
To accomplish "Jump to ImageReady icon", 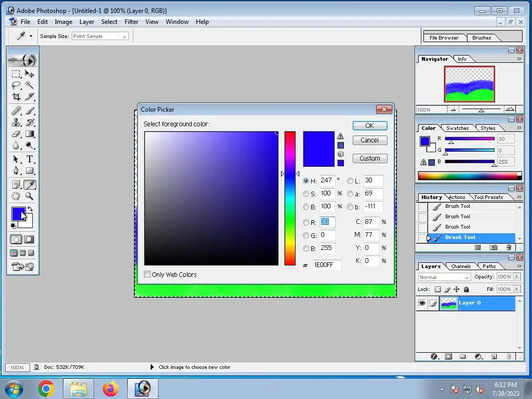I will coord(22,267).
